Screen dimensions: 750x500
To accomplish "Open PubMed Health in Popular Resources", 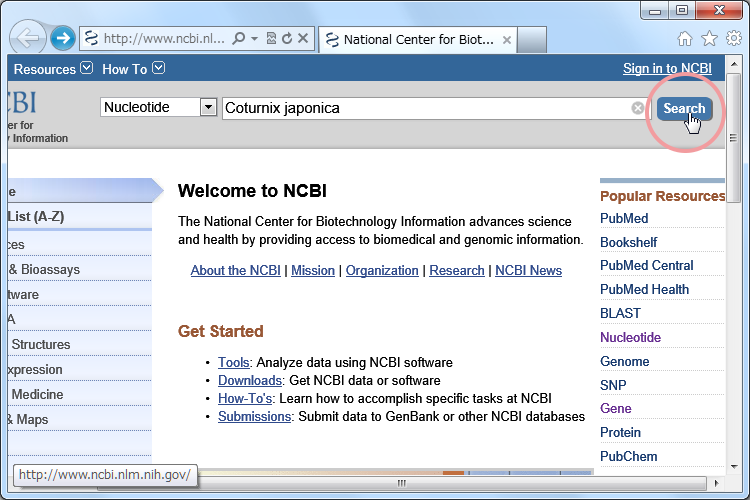I will 644,289.
